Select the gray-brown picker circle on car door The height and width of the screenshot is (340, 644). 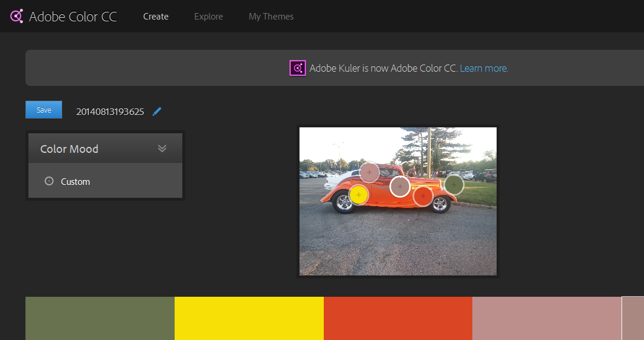point(400,187)
